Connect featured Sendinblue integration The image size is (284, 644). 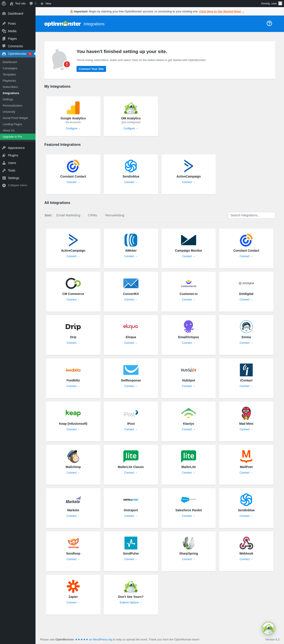[131, 182]
